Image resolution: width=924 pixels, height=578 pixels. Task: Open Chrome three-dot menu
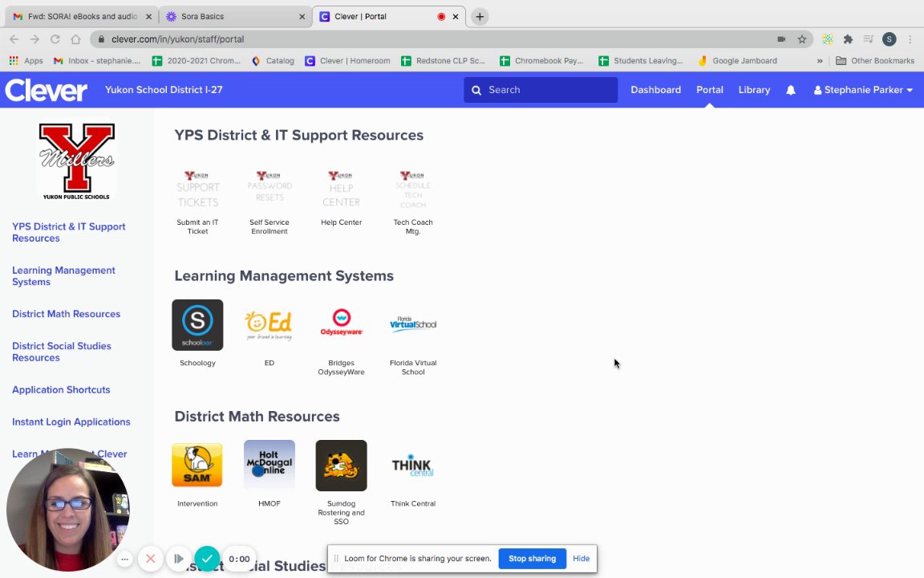pyautogui.click(x=910, y=39)
